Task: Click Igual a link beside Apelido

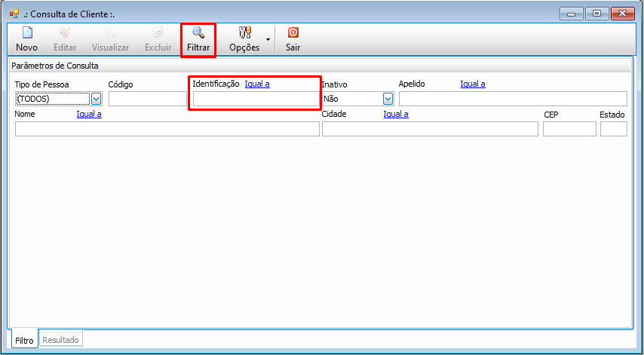Action: (473, 84)
